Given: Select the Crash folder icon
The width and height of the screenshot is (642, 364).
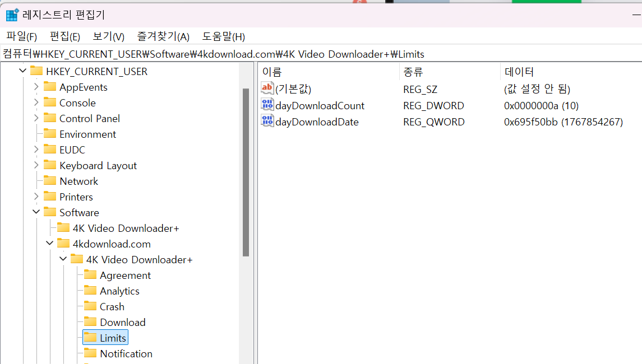Looking at the screenshot, I should (x=90, y=306).
